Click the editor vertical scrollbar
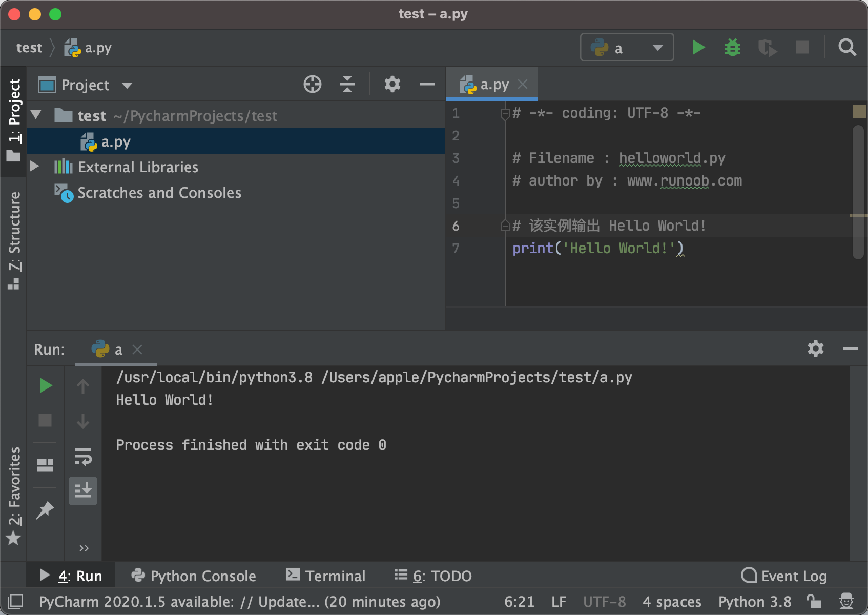868x615 pixels. [x=858, y=192]
